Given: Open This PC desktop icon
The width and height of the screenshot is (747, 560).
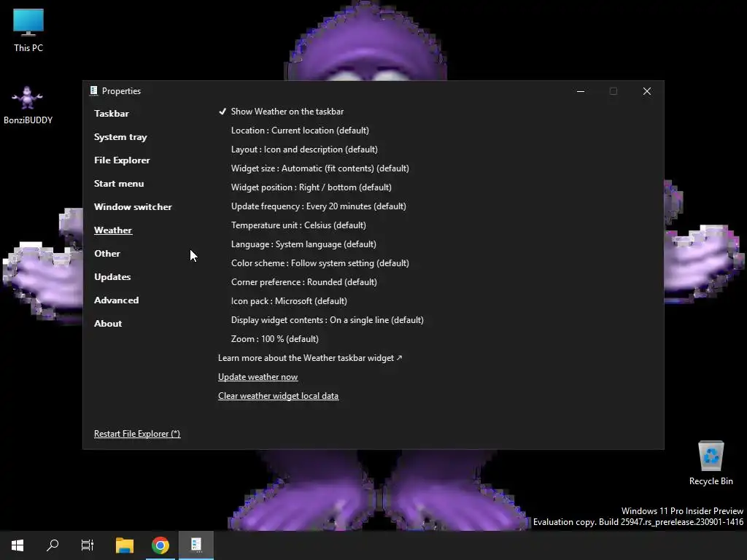Looking at the screenshot, I should [28, 31].
